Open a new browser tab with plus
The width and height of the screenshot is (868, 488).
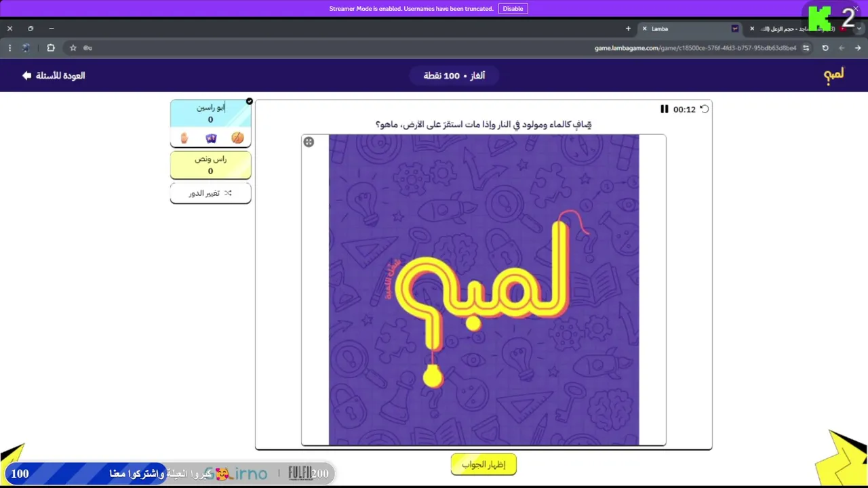[x=628, y=28]
